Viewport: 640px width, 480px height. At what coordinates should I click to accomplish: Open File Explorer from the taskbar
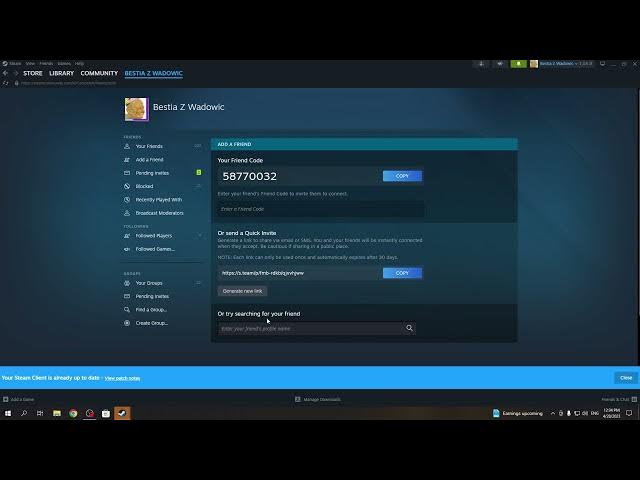point(57,413)
